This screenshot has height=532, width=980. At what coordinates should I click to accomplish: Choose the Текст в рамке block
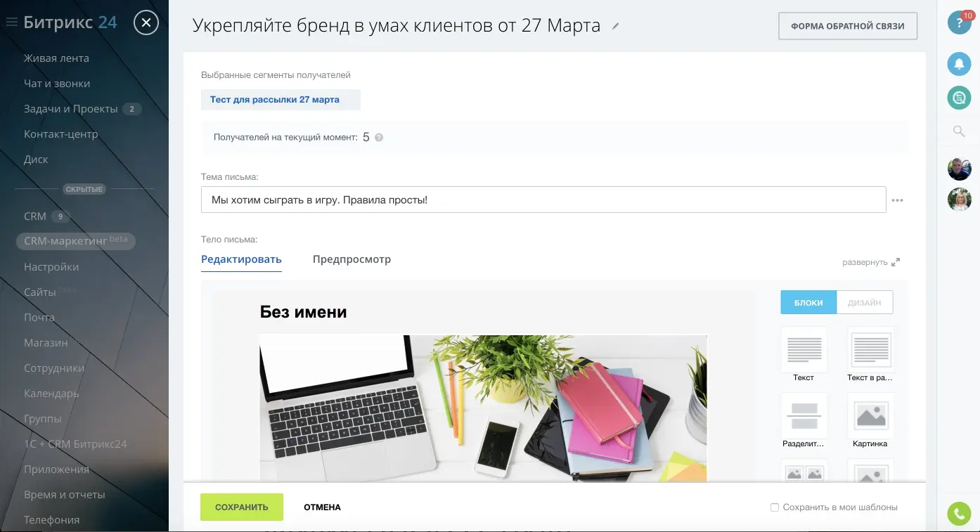coord(870,349)
